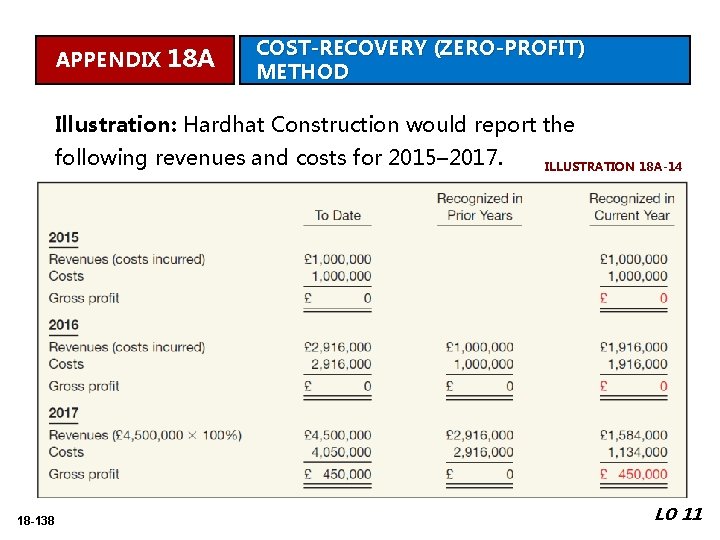The image size is (720, 540).
Task: Click the Recognized in Prior Years header
Action: click(x=479, y=207)
